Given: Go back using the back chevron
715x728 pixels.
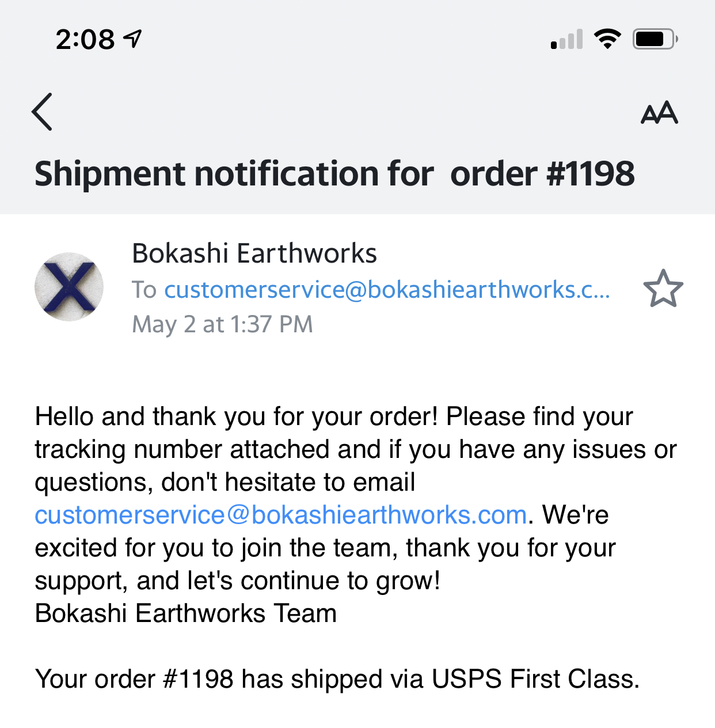Looking at the screenshot, I should [42, 112].
